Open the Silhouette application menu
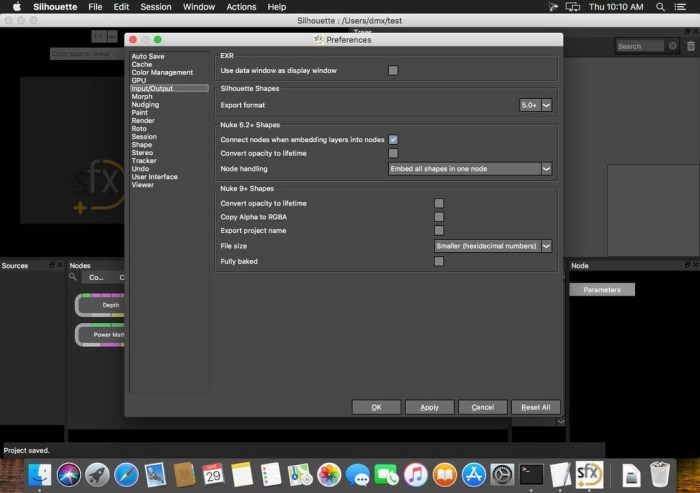Image resolution: width=700 pixels, height=493 pixels. coord(55,7)
